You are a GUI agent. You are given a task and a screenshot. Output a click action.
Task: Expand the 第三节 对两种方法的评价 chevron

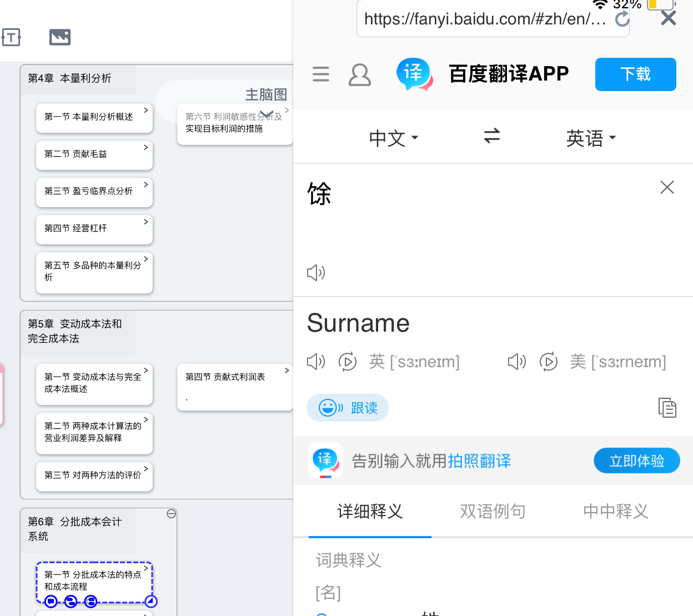(x=146, y=468)
